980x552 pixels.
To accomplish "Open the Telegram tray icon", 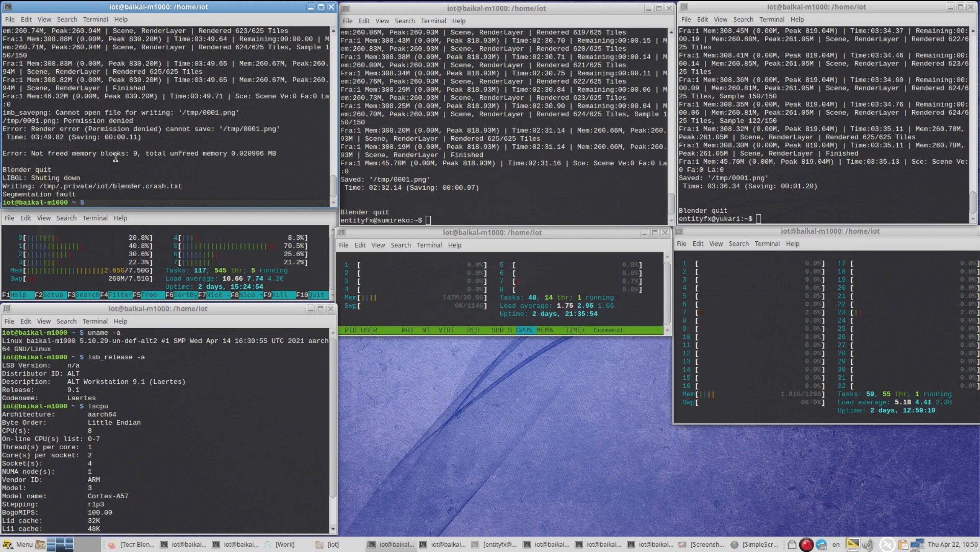I will (821, 544).
